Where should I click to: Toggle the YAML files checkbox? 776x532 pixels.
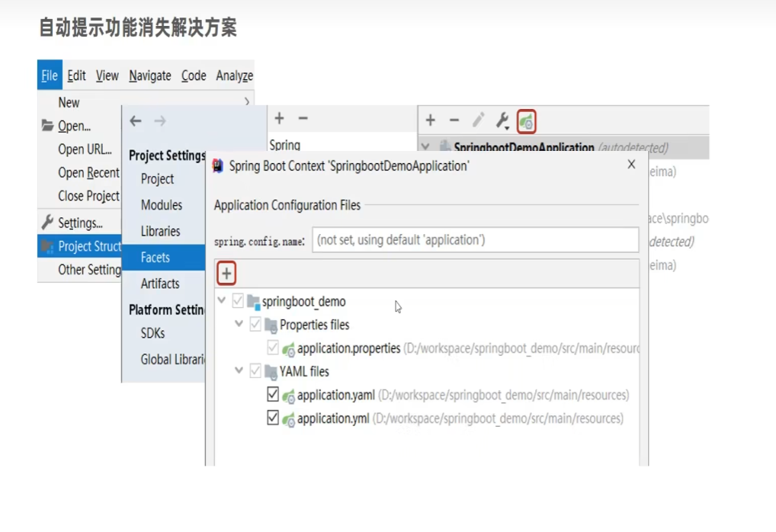click(x=255, y=370)
